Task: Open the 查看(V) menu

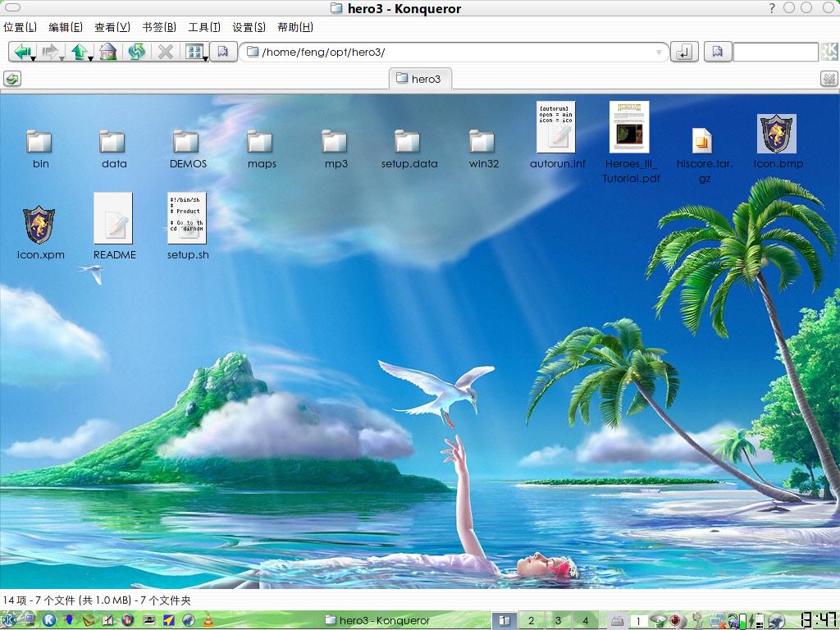Action: click(x=112, y=27)
